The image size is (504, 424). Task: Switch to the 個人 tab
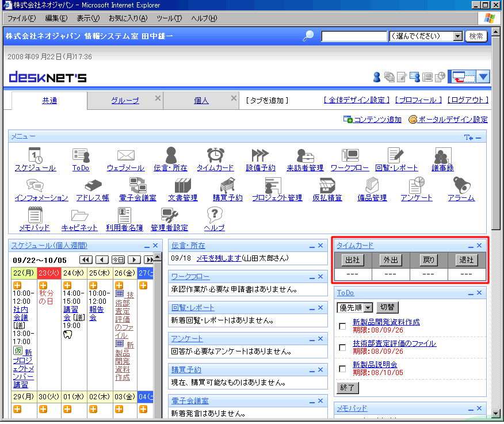click(x=201, y=101)
